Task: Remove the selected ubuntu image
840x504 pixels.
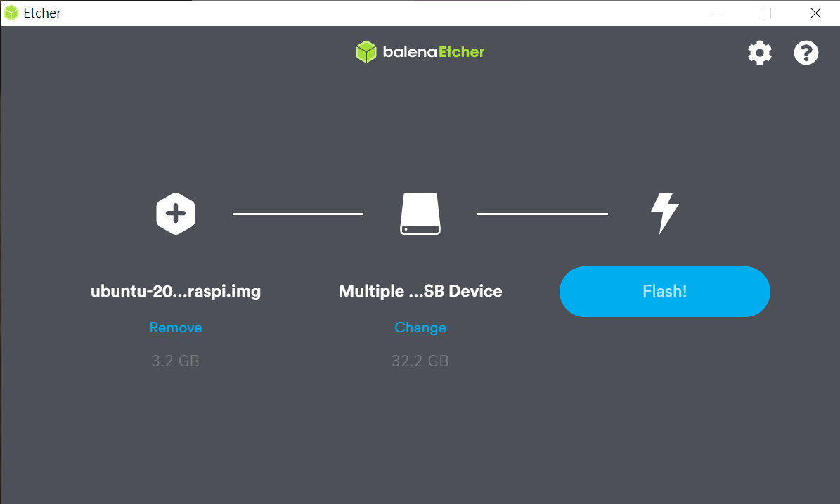Action: [x=176, y=328]
